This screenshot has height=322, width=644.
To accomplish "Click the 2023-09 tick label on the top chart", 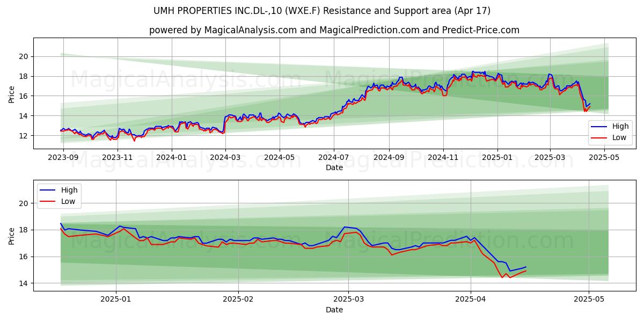I will point(63,158).
